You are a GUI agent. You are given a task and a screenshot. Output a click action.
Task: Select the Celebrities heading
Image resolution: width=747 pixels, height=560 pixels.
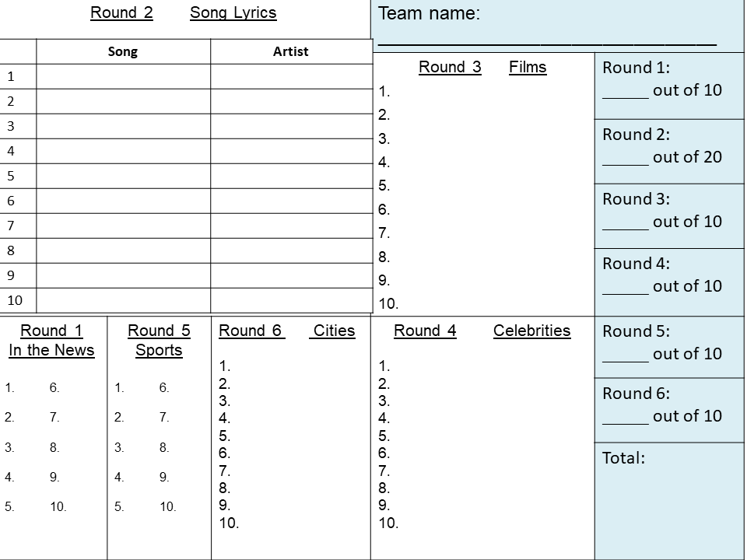pyautogui.click(x=531, y=331)
